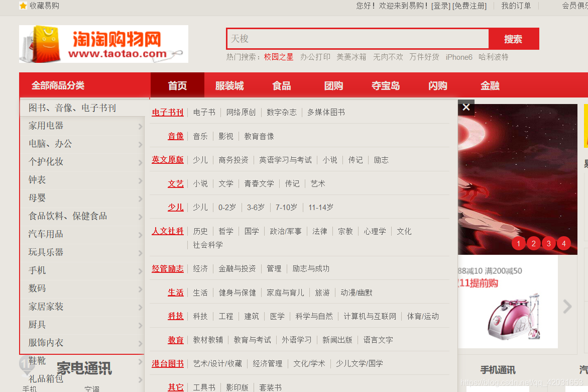Open the 音像 subcategory heading
The width and height of the screenshot is (588, 392).
click(176, 136)
